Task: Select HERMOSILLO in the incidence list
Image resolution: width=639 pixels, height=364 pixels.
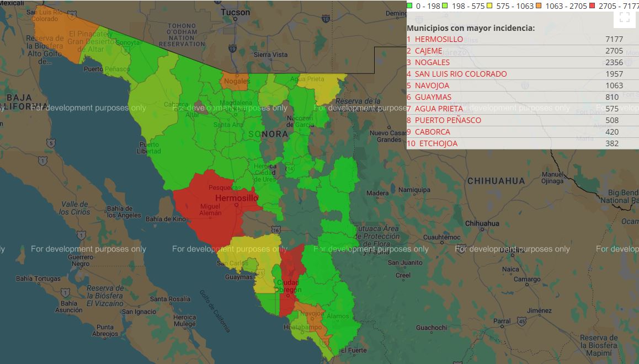Action: (439, 39)
